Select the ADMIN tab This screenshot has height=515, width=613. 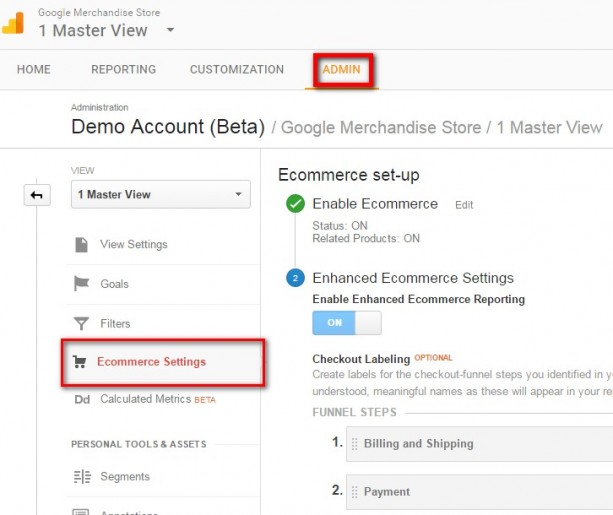click(341, 70)
